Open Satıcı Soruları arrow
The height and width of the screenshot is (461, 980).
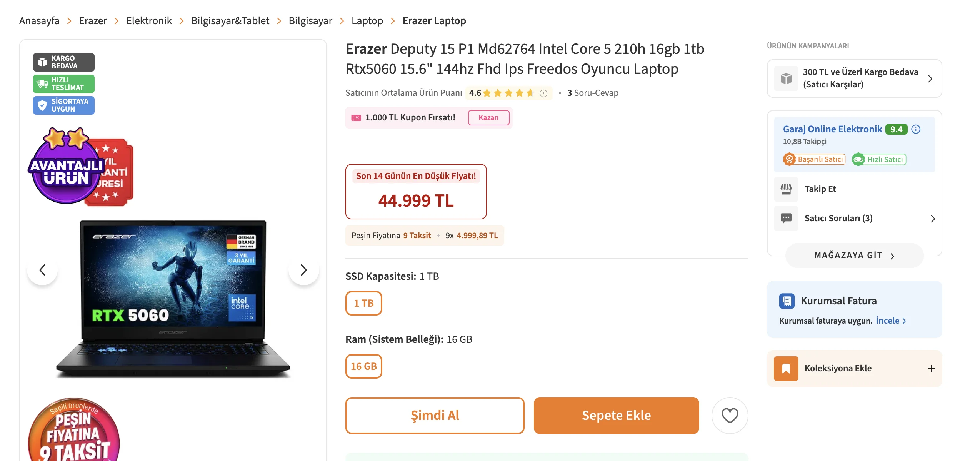(932, 219)
